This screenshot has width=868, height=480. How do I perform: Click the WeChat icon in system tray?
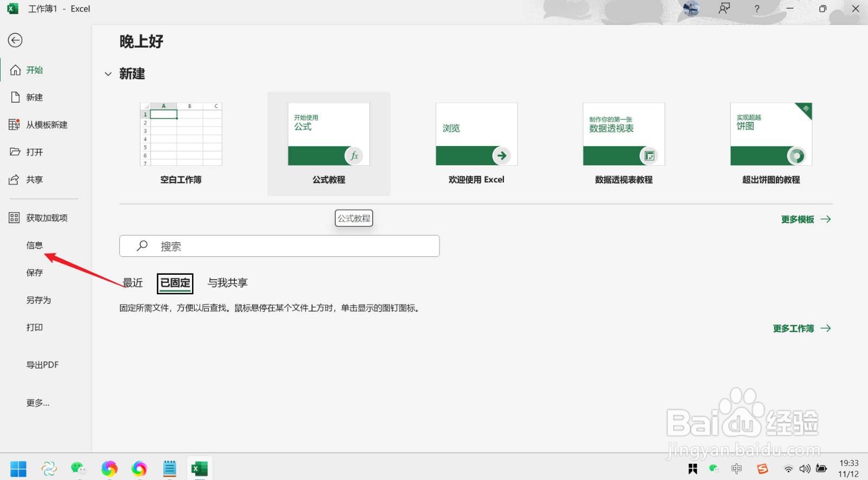click(714, 468)
